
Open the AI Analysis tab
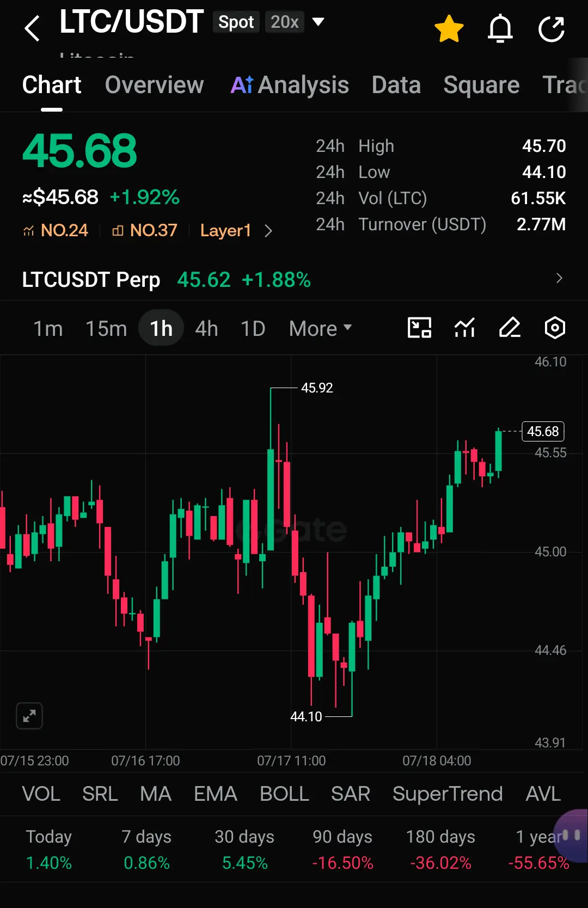point(290,85)
